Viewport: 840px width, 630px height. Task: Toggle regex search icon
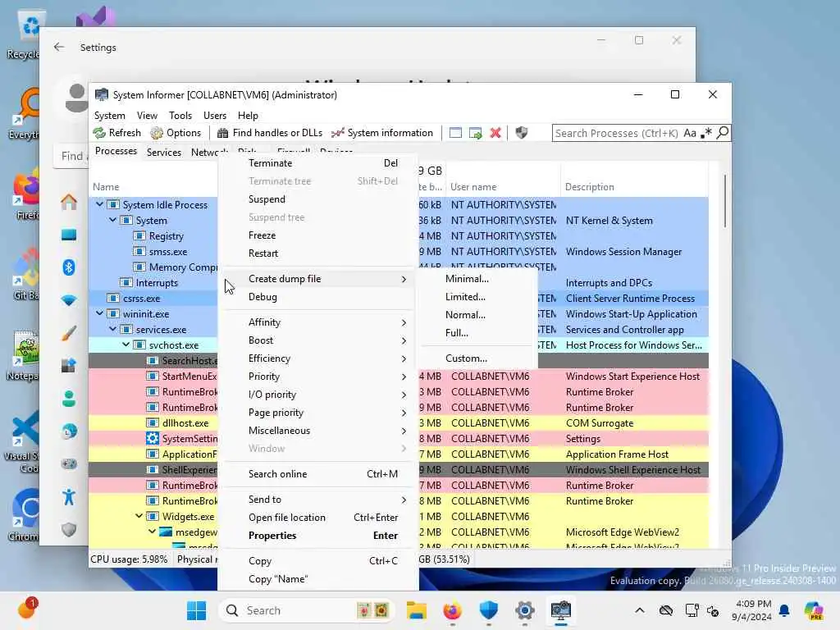coord(706,133)
